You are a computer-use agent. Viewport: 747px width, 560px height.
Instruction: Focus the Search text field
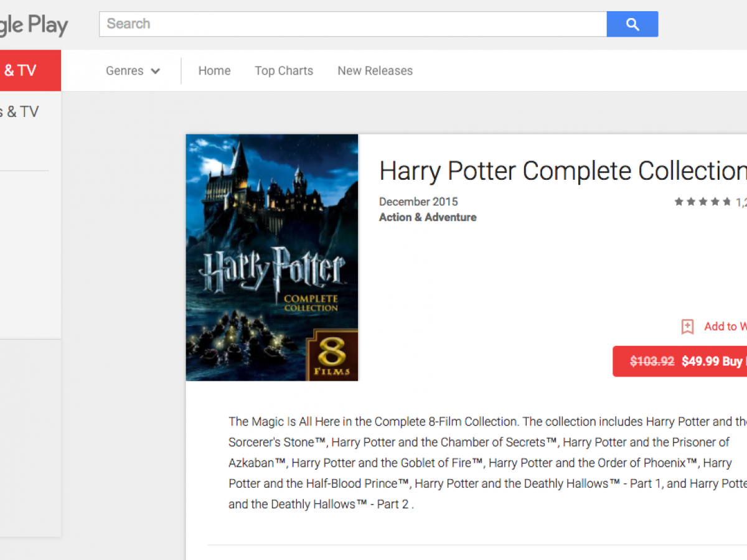point(352,24)
